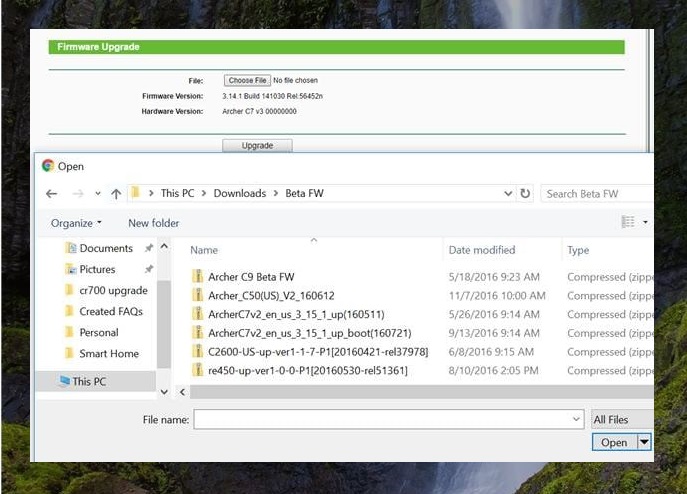
Task: Open the All Files type dropdown
Action: point(621,420)
